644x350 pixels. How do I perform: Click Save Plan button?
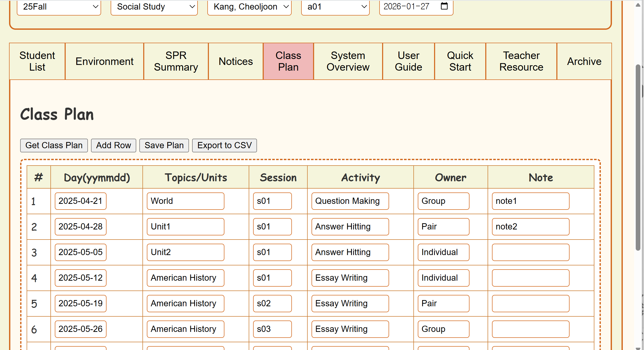click(164, 145)
